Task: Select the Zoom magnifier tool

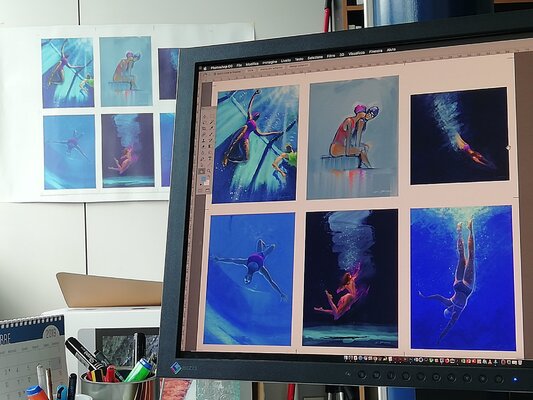Action: (x=209, y=171)
